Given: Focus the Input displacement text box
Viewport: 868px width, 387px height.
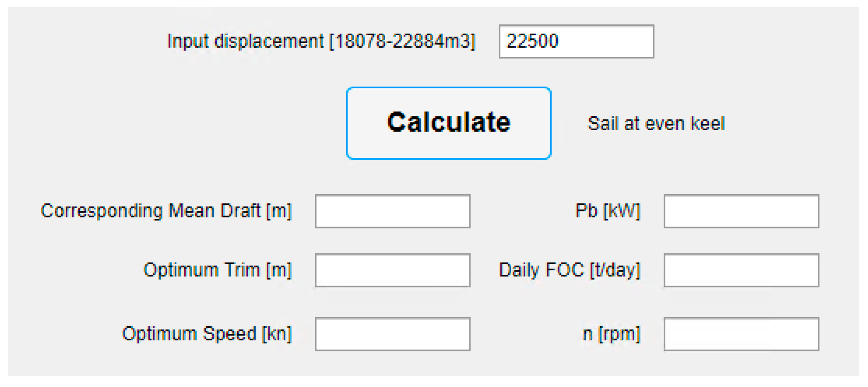Looking at the screenshot, I should pyautogui.click(x=576, y=42).
